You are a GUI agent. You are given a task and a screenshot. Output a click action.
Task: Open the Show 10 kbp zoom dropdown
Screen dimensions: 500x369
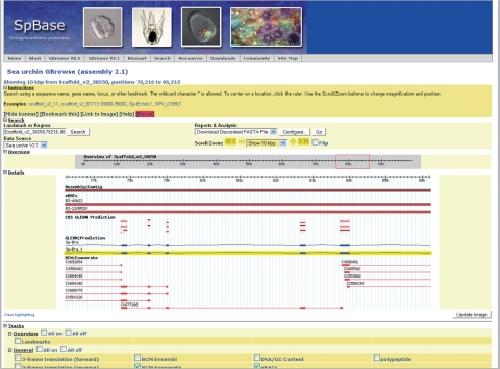(x=266, y=143)
